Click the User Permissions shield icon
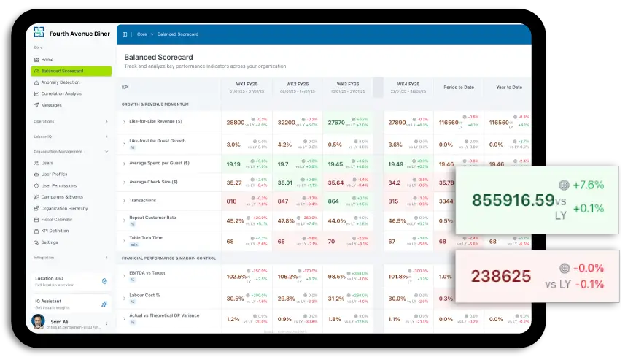 [x=36, y=186]
